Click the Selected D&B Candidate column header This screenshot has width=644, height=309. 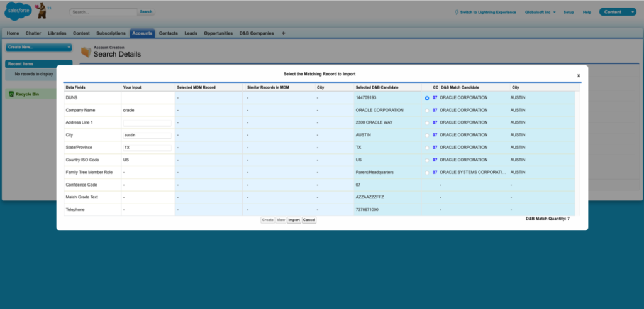387,87
